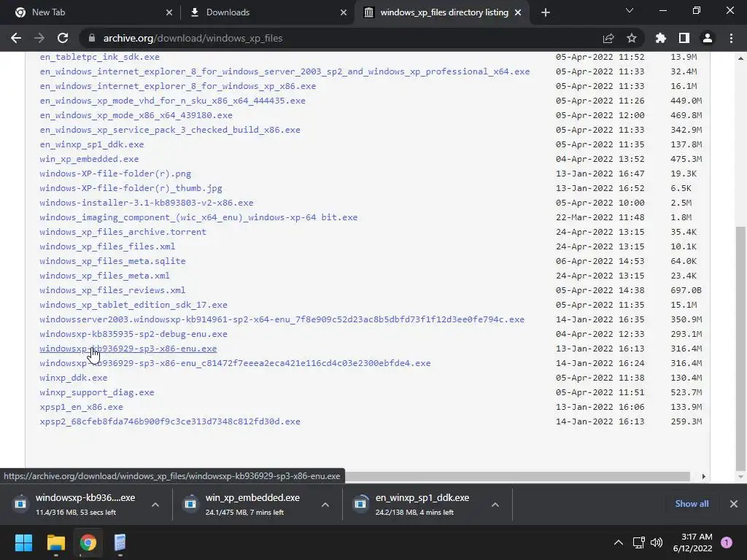
Task: View site information lock icon
Action: tap(92, 38)
